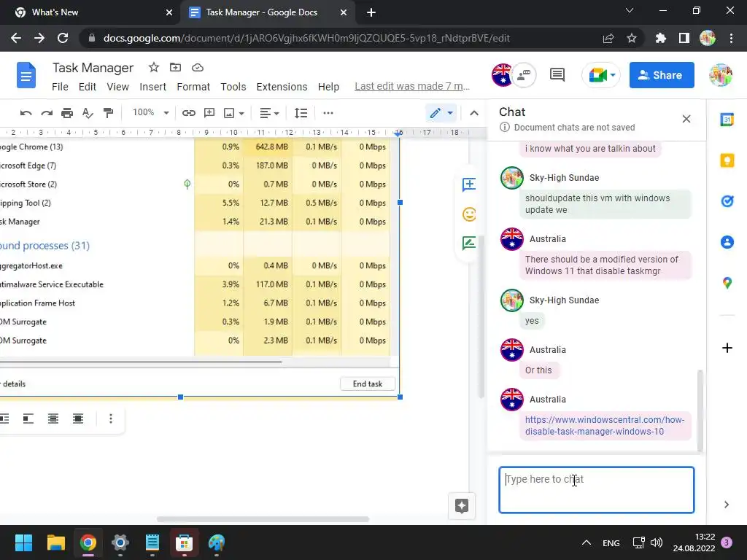This screenshot has height=560, width=747.
Task: Open Google Calendar side panel
Action: click(x=727, y=120)
